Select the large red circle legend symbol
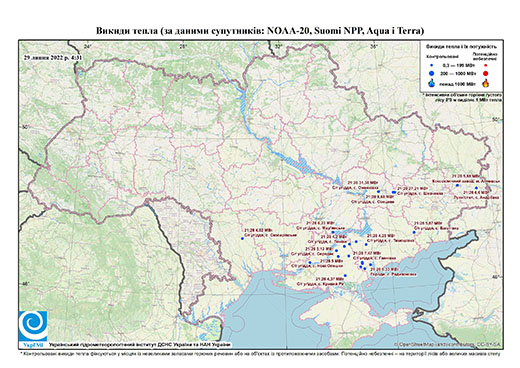This screenshot has height=368, width=520. pyautogui.click(x=486, y=74)
